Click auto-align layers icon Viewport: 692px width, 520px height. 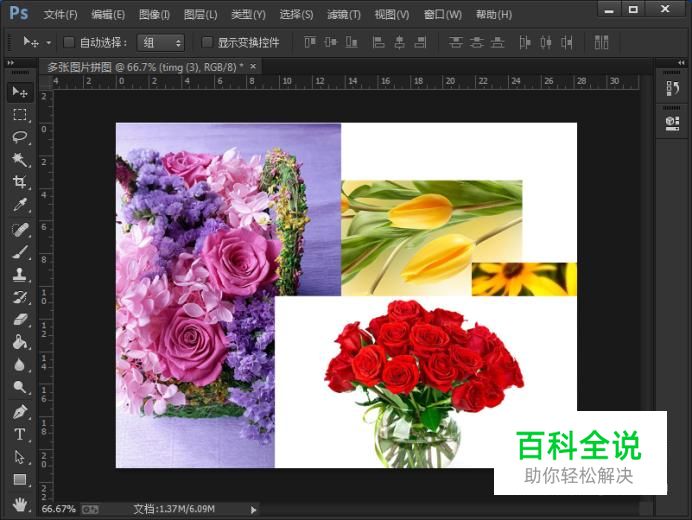point(602,42)
